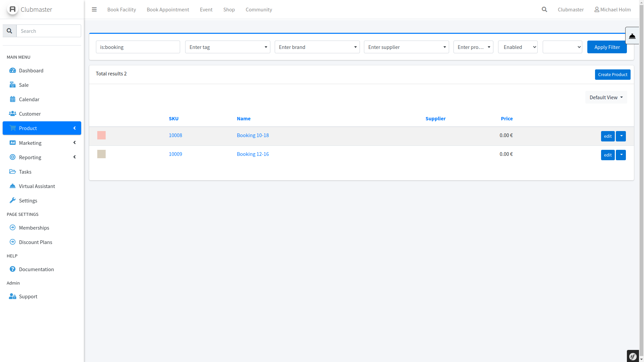Viewport: 644px width, 362px height.
Task: Expand the Default View dropdown
Action: (606, 97)
